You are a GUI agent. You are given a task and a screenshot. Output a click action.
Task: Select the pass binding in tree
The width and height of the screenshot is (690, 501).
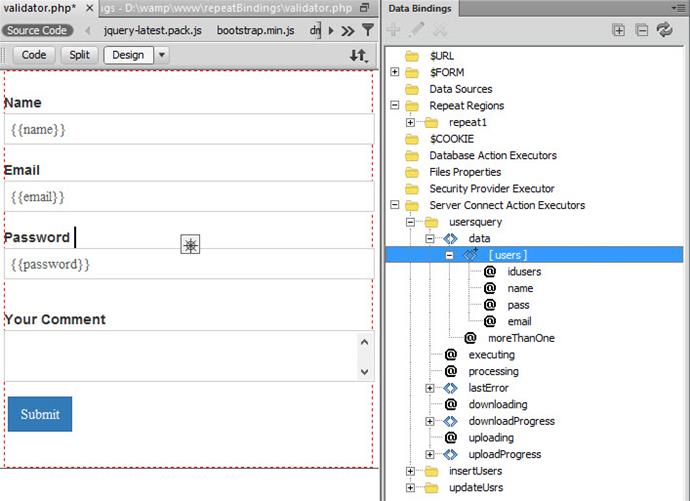point(518,305)
